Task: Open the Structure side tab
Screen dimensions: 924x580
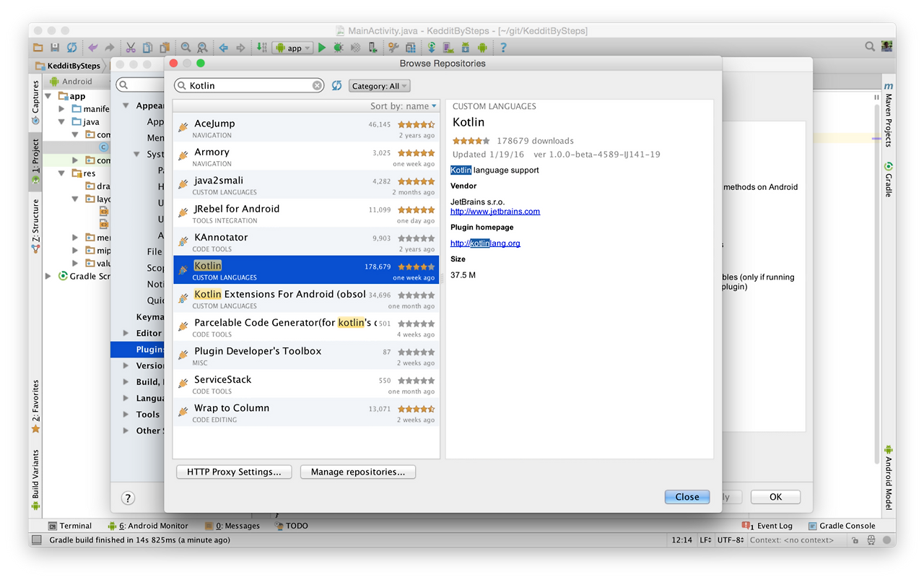Action: tap(35, 226)
